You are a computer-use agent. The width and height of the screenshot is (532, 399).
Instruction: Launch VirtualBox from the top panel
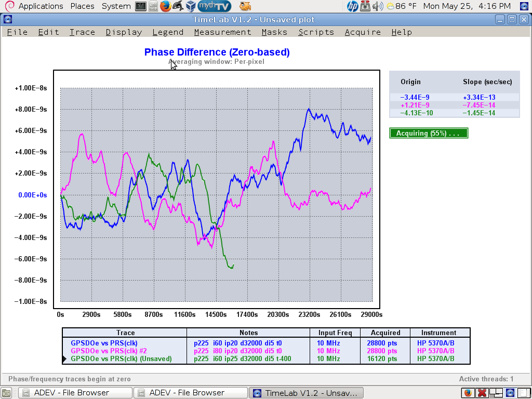pyautogui.click(x=190, y=6)
